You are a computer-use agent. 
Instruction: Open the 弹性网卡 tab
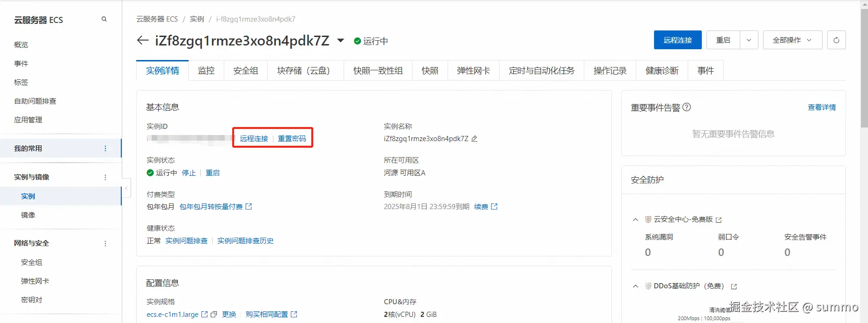(473, 70)
